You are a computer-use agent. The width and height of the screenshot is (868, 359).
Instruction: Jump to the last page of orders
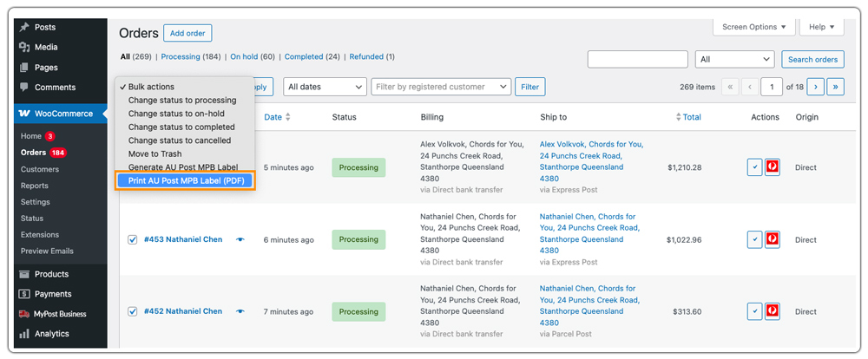click(x=835, y=87)
